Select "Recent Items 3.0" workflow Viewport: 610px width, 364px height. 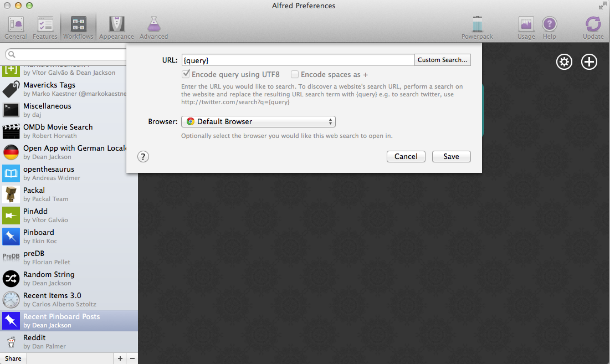69,299
